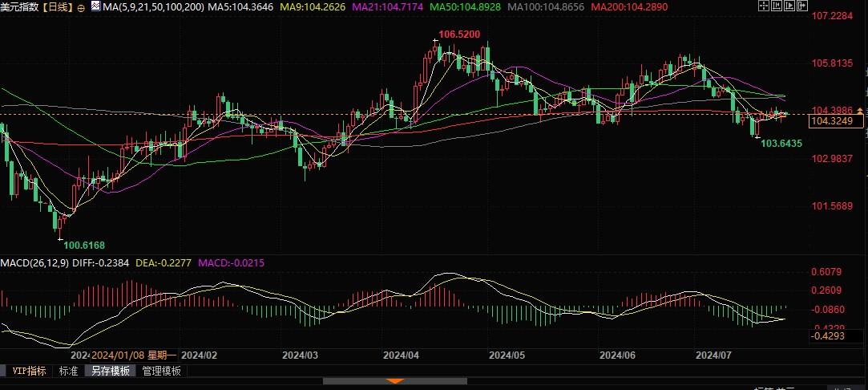The image size is (868, 390).
Task: Select the 标准 template tab
Action: [x=69, y=371]
